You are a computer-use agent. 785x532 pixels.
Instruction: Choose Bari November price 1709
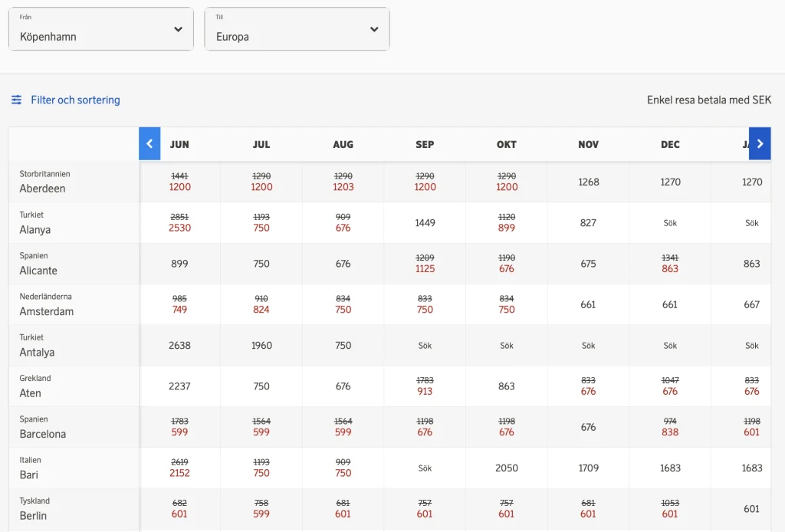coord(588,468)
